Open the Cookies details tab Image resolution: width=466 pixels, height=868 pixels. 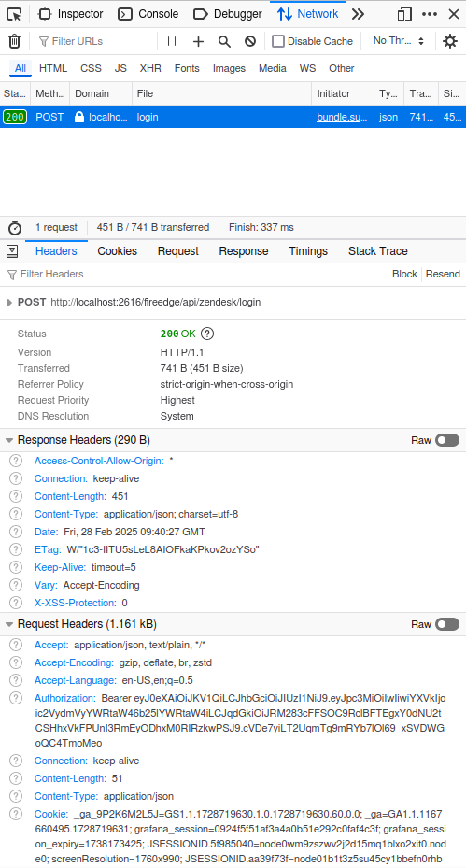[x=118, y=251]
